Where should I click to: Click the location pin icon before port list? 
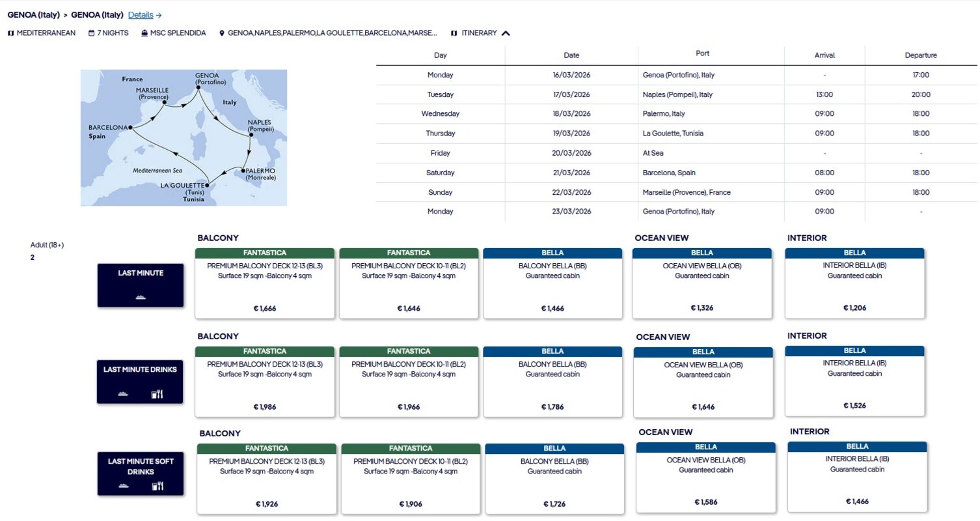222,33
